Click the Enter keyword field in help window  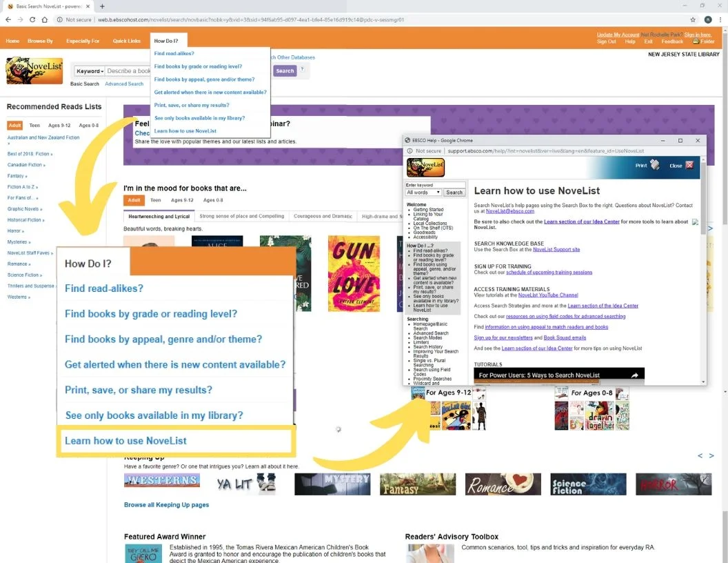click(435, 186)
